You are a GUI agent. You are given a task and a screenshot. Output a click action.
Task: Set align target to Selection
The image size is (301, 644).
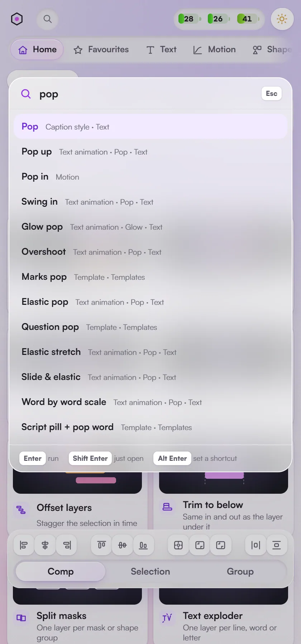[x=150, y=571]
